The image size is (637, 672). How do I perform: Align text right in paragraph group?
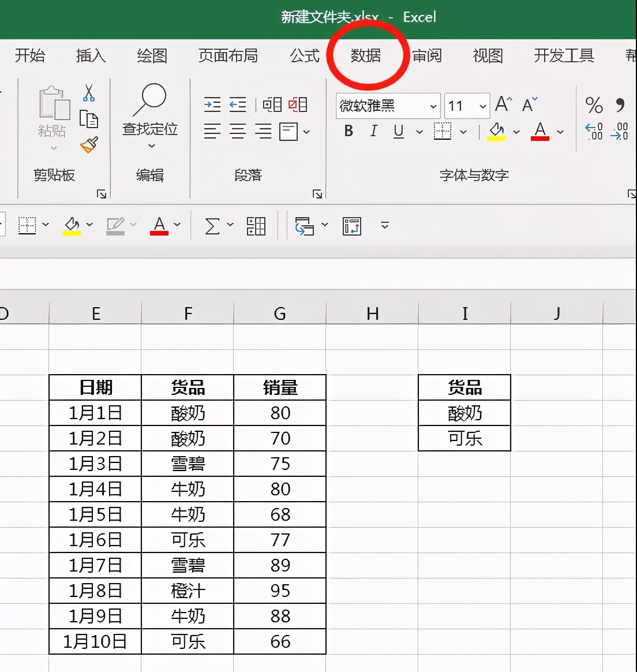[263, 131]
